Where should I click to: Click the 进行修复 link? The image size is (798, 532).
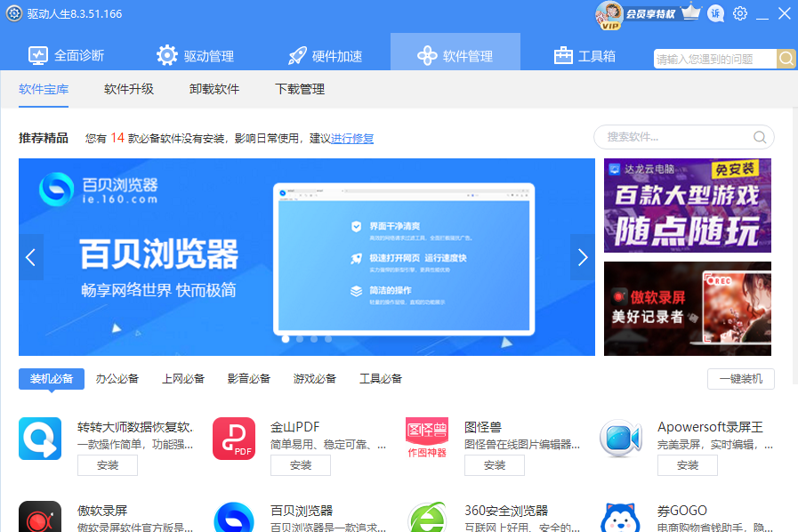[352, 139]
